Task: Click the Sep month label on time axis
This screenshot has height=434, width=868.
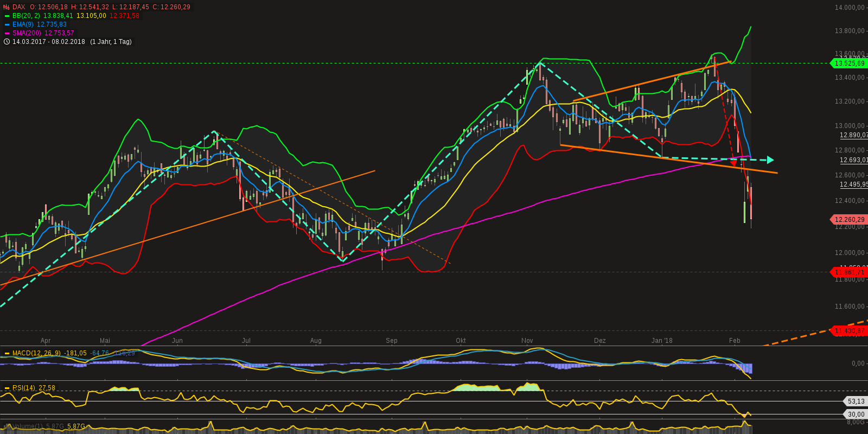Action: [392, 341]
